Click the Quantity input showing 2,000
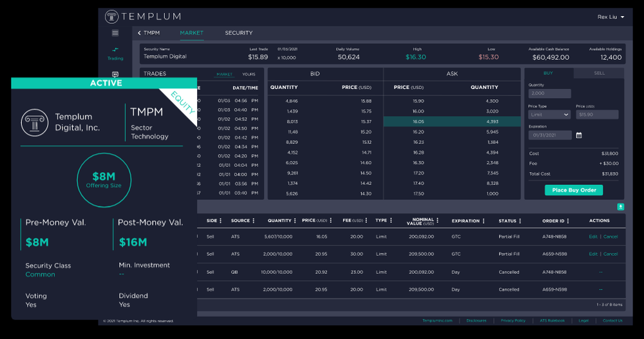The height and width of the screenshot is (339, 644). tap(549, 93)
